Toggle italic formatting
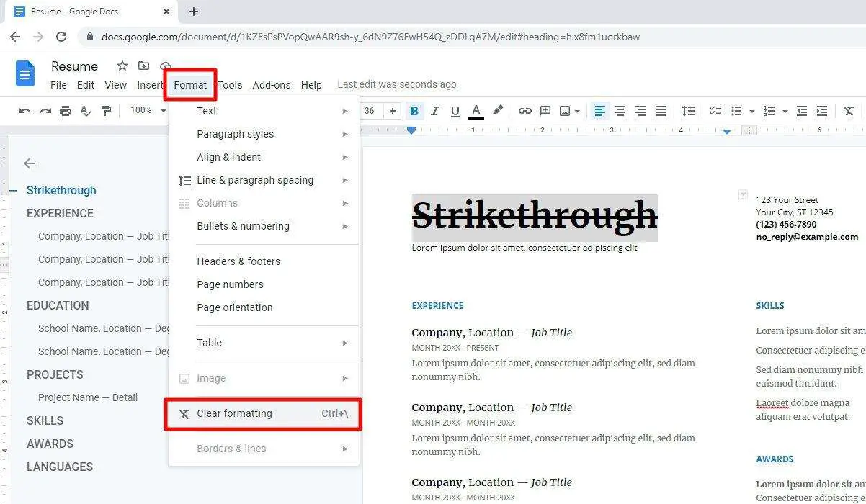 pos(434,111)
